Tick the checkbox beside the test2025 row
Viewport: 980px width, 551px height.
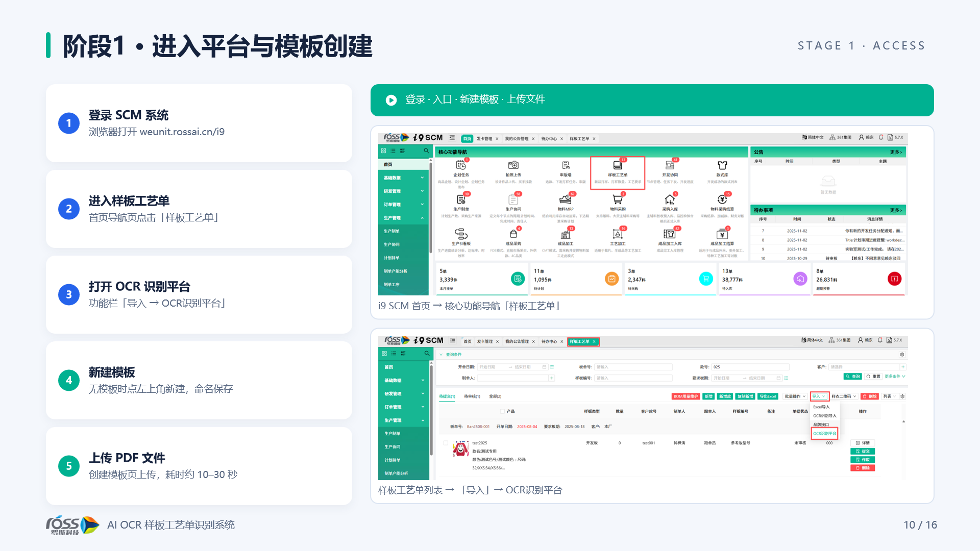coord(446,443)
